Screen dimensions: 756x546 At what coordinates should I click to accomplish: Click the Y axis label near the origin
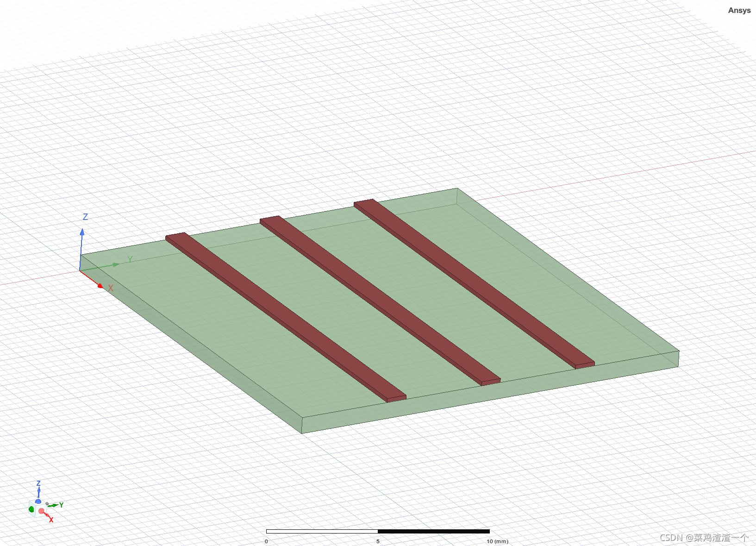[130, 259]
